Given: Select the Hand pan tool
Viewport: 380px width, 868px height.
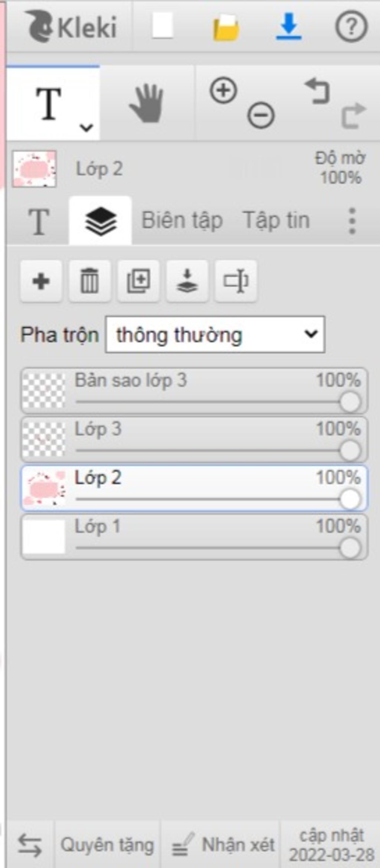Looking at the screenshot, I should pyautogui.click(x=147, y=103).
